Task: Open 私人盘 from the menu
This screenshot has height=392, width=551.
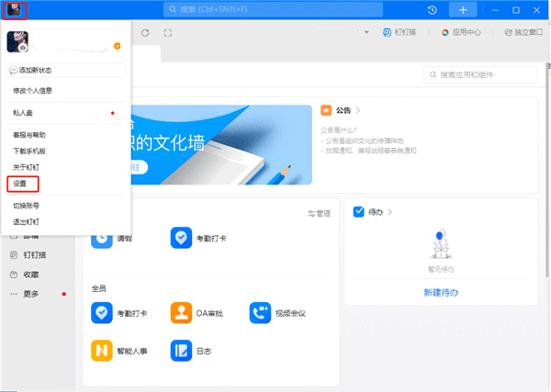Action: point(23,113)
